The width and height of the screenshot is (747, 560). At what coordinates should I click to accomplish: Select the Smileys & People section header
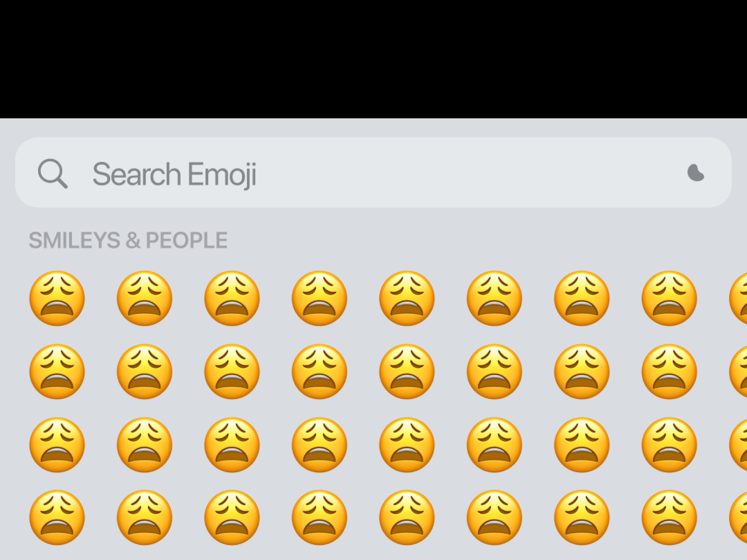pyautogui.click(x=128, y=240)
